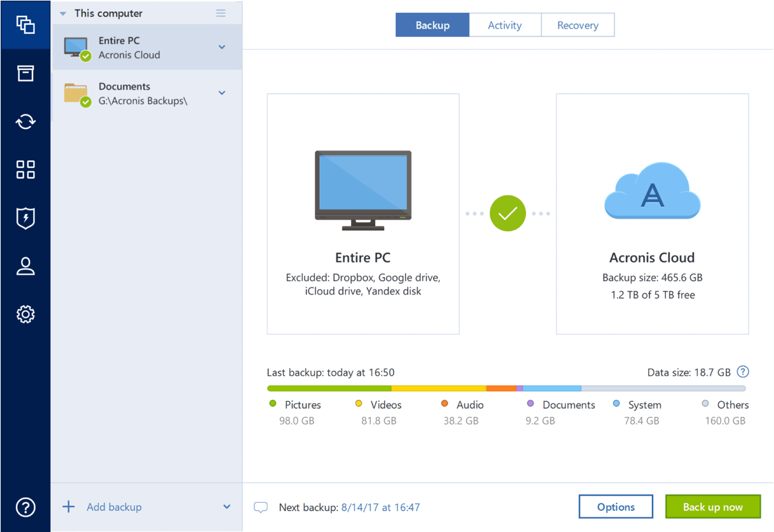This screenshot has height=532, width=774.
Task: Open the Archive section icon
Action: (25, 73)
